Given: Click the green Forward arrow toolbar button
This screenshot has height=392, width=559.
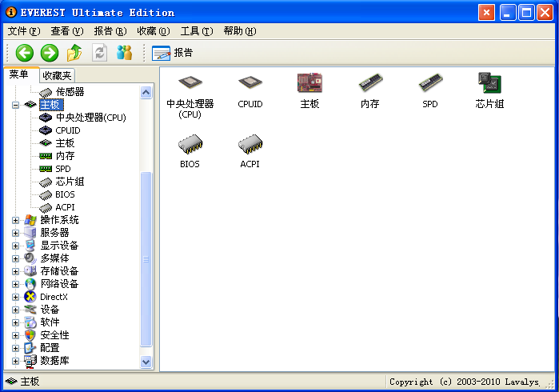Looking at the screenshot, I should [50, 53].
